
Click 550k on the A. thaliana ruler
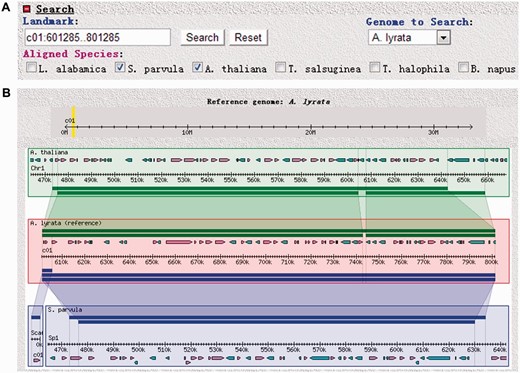[x=230, y=180]
